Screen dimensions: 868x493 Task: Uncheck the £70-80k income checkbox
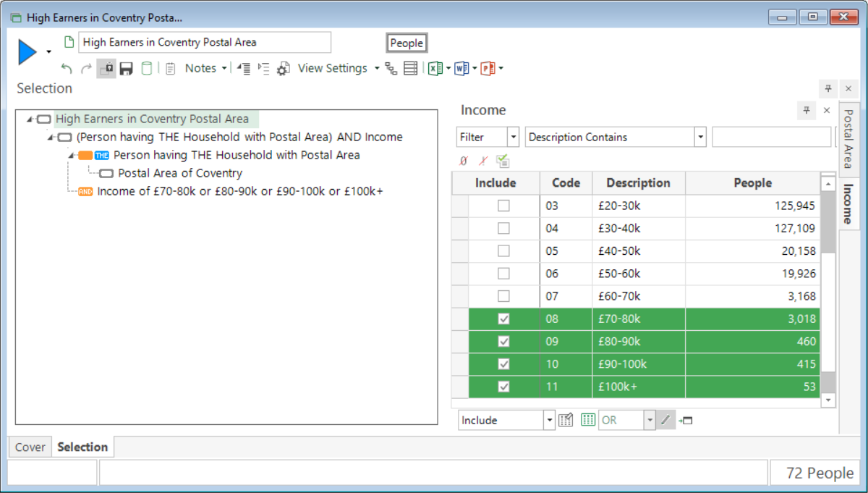coord(504,319)
